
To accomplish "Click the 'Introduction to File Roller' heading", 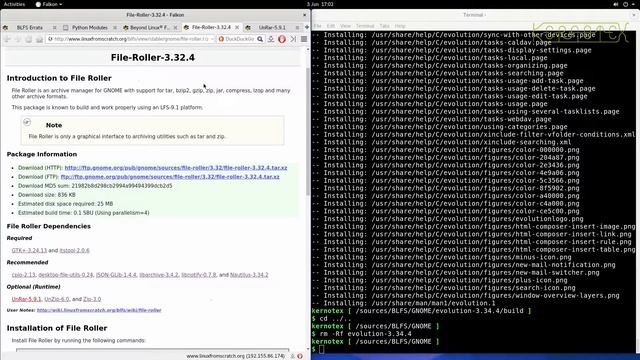I will point(59,78).
